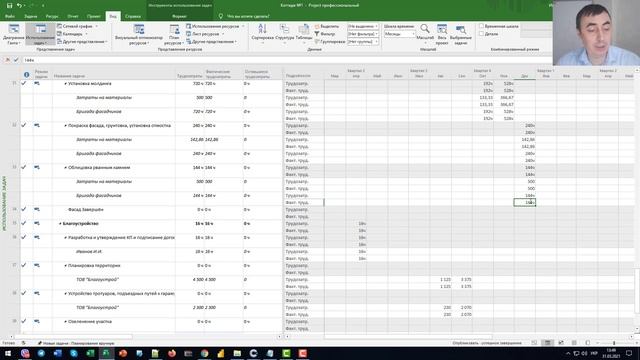Switch to the Задача ribbon tab
Screen dimensions: 640x360
pyautogui.click(x=30, y=16)
